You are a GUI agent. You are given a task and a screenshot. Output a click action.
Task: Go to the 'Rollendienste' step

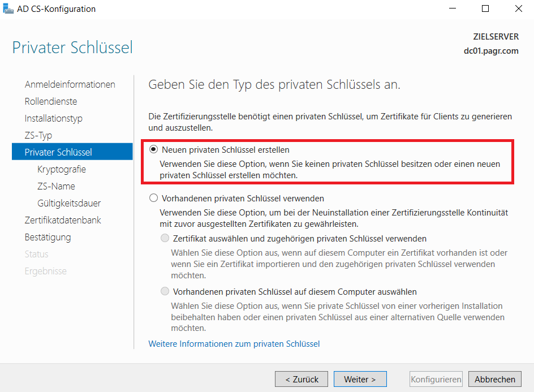coord(51,101)
